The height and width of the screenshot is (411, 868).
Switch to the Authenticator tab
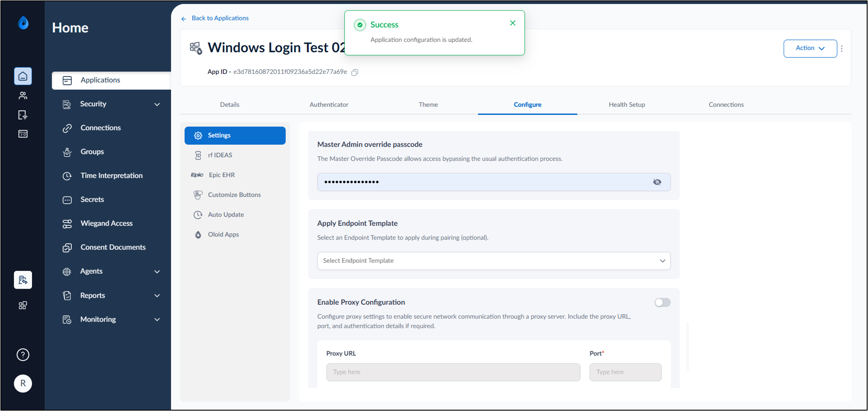(x=329, y=105)
